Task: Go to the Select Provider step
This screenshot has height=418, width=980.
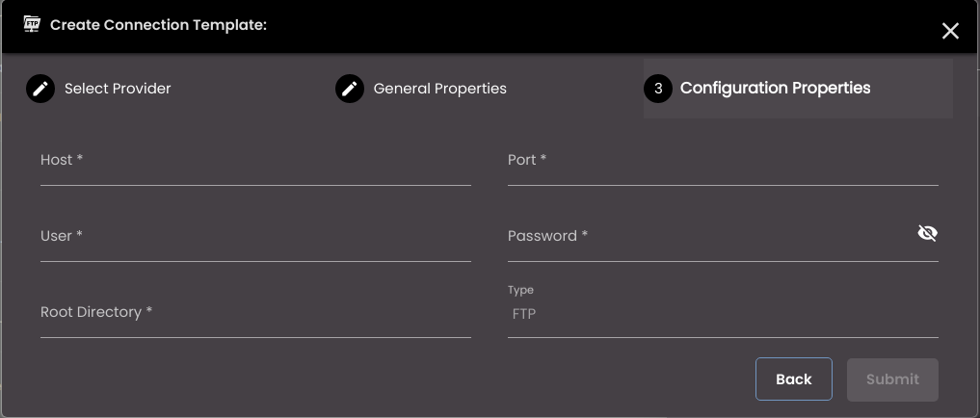Action: (x=118, y=89)
